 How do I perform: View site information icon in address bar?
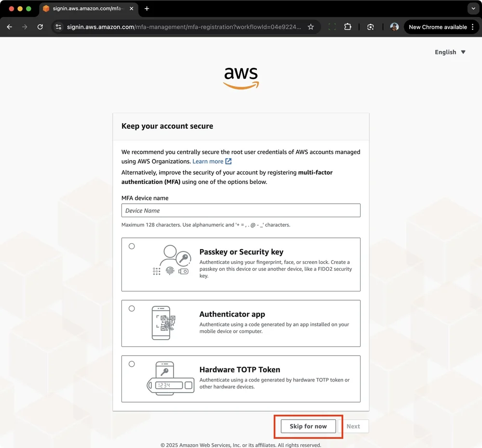pyautogui.click(x=58, y=27)
